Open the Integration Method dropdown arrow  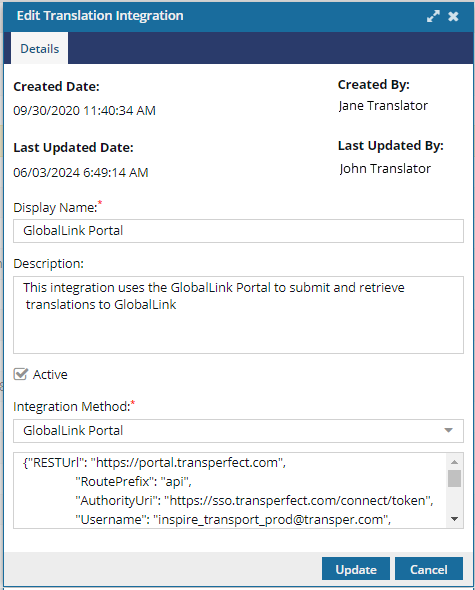coord(448,430)
